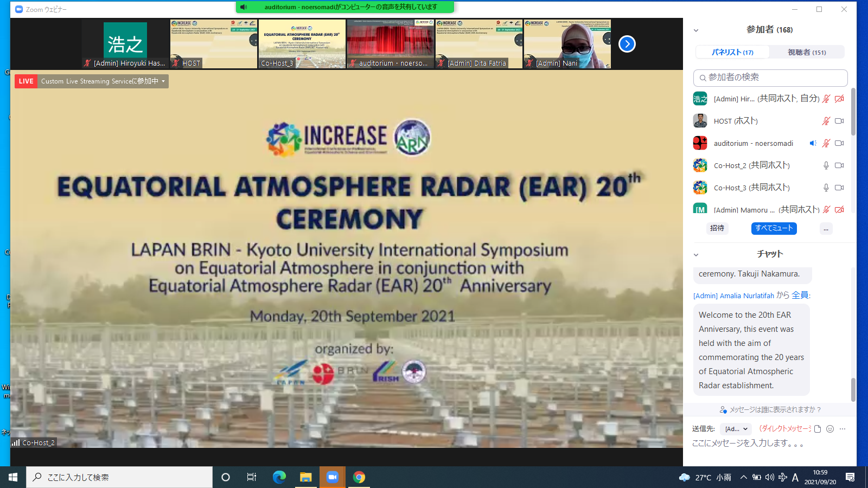Toggle [Admin] Mamoru microphone icon
Viewport: 868px width, 488px height.
pyautogui.click(x=826, y=209)
